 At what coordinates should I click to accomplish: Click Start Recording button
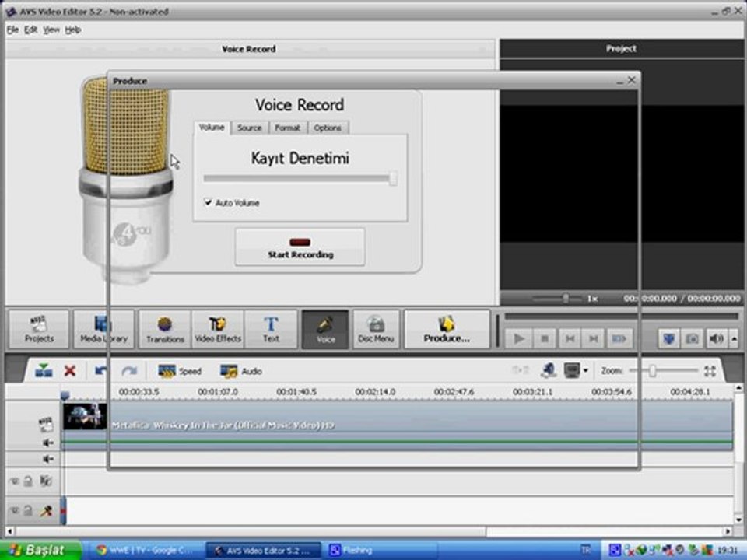point(300,247)
